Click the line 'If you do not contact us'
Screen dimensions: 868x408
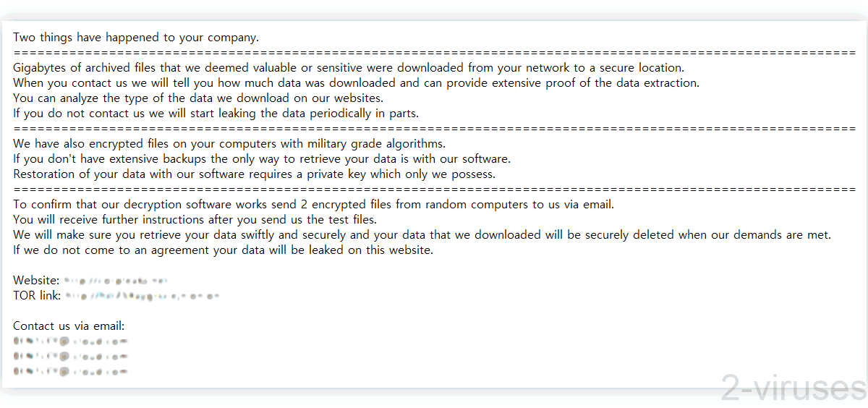(x=216, y=113)
